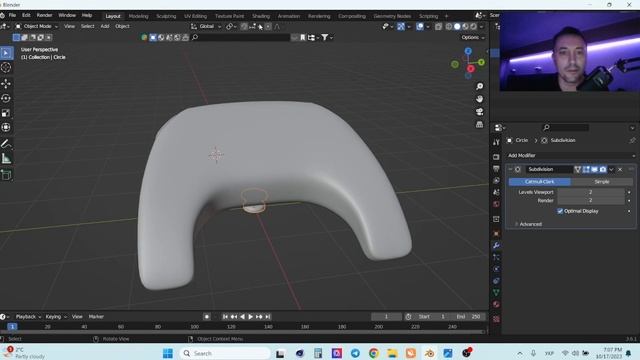The image size is (640, 360).
Task: Select the Catmull-Clark subdivision button
Action: point(539,182)
